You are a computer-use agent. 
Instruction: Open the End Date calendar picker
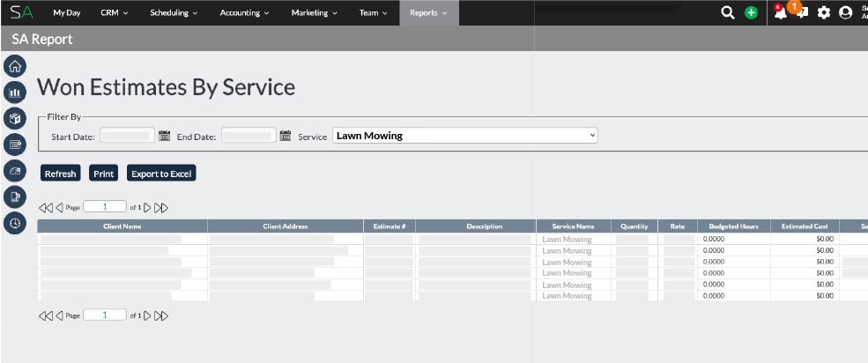point(285,136)
